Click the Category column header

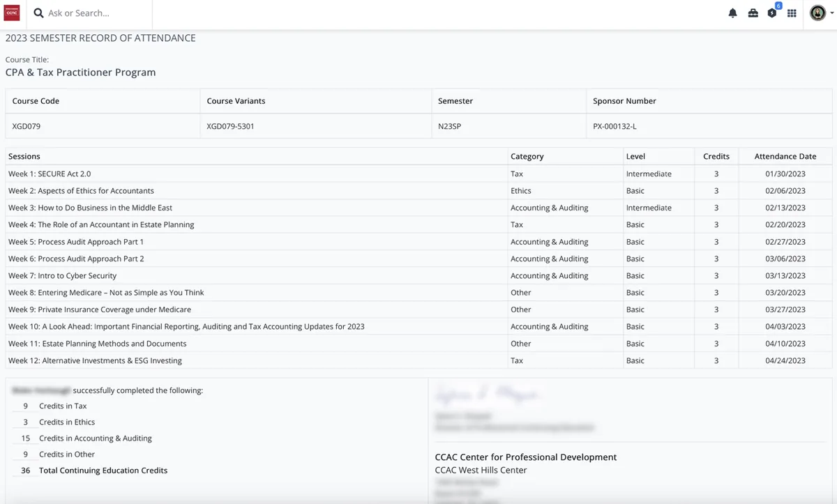pos(527,155)
